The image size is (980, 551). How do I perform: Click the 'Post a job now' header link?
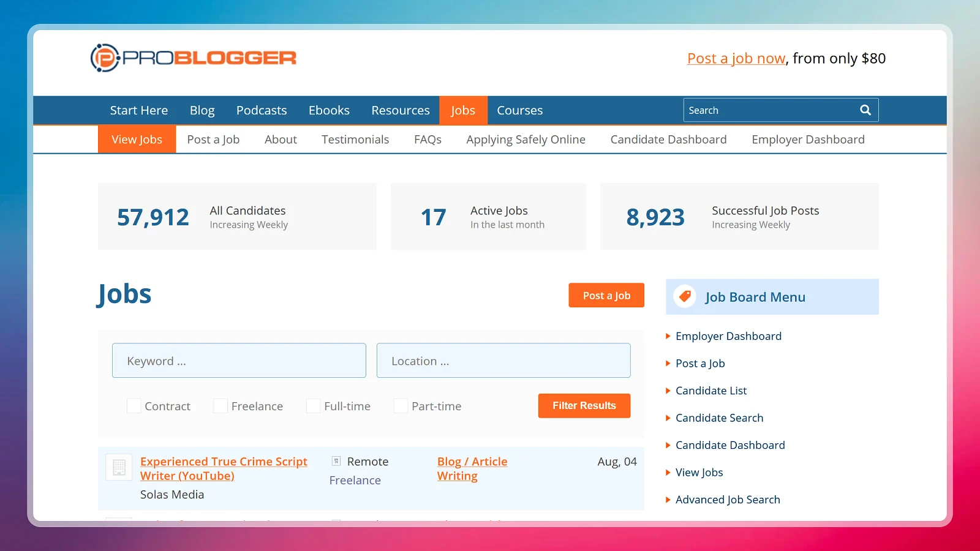click(x=736, y=59)
